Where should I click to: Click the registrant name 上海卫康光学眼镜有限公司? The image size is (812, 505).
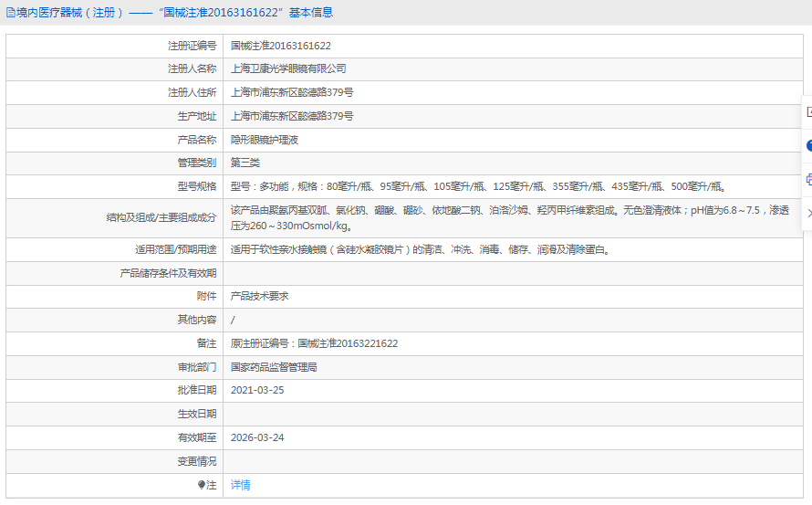pos(288,69)
